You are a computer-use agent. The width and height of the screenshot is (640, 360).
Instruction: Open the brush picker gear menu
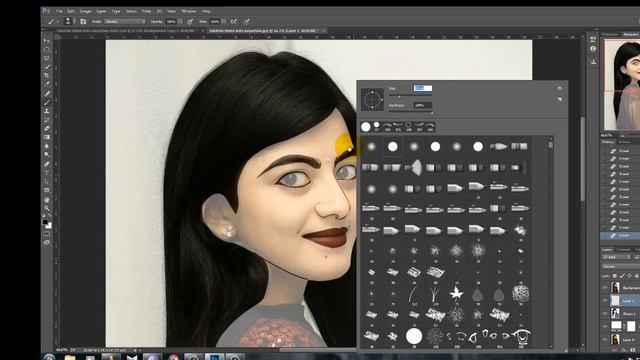tap(560, 88)
